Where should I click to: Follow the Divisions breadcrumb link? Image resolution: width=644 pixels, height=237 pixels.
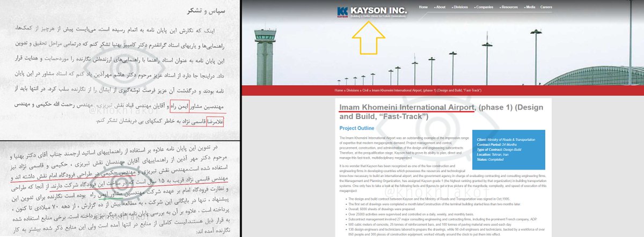click(x=353, y=91)
